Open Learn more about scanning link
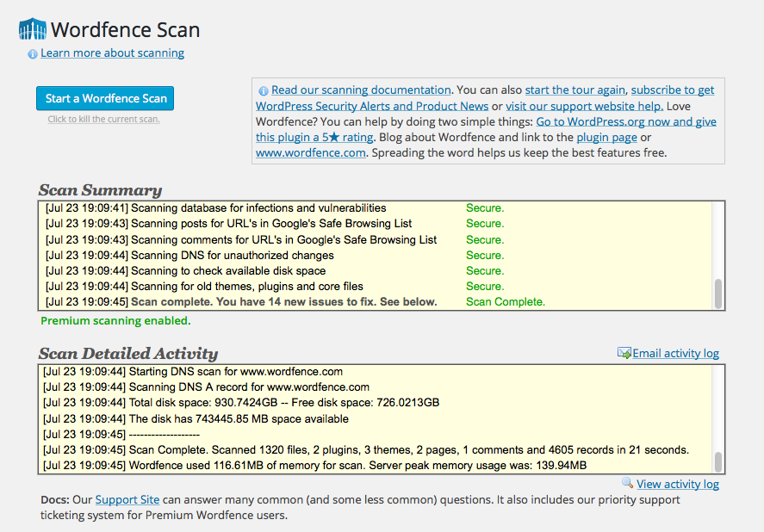The height and width of the screenshot is (532, 764). (x=112, y=53)
